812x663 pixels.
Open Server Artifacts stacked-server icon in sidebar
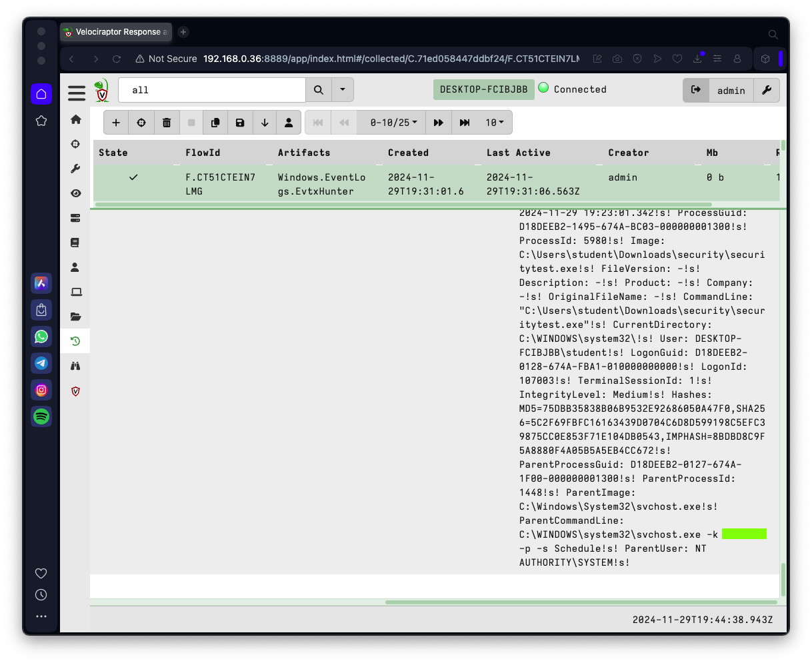coord(75,218)
